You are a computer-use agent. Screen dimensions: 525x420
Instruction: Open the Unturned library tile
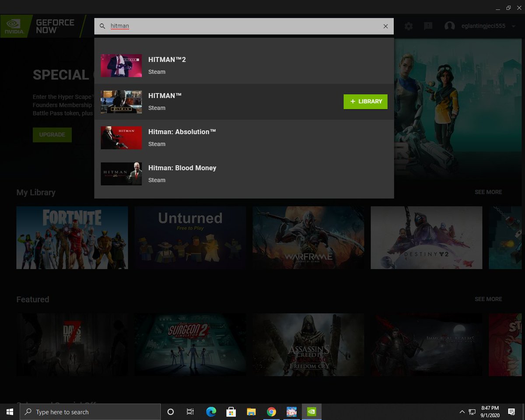coord(190,238)
